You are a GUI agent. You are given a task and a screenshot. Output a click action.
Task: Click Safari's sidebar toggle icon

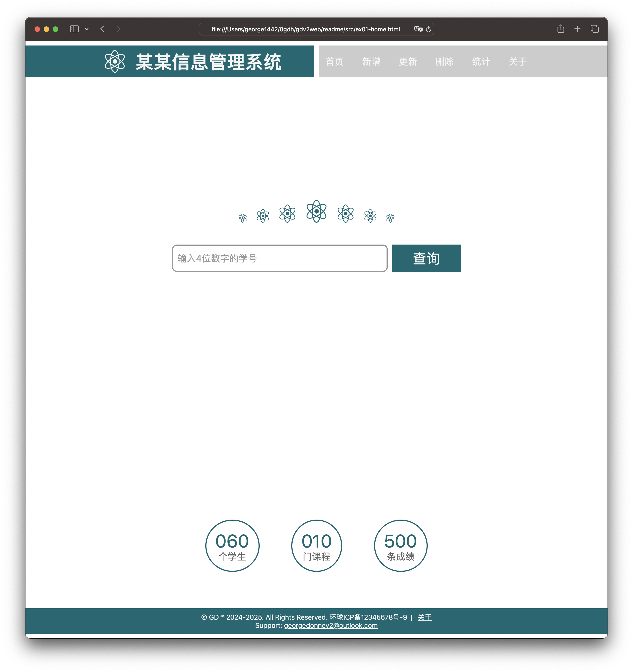point(74,29)
